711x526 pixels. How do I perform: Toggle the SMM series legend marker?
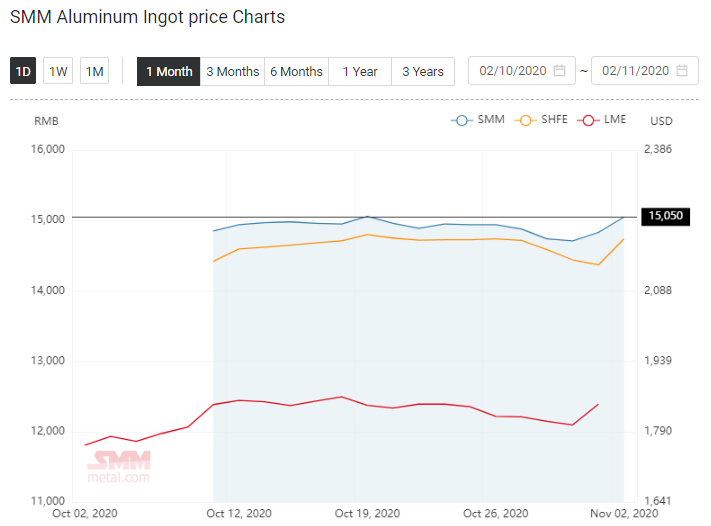(x=462, y=120)
